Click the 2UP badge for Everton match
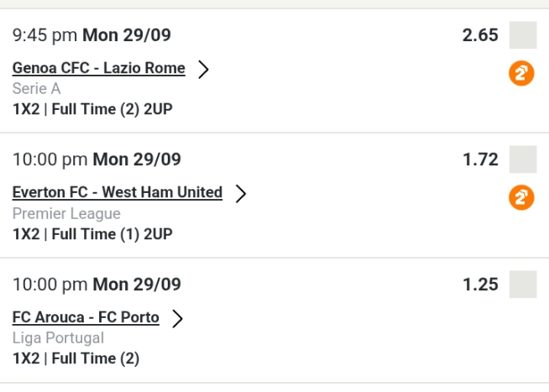This screenshot has height=392, width=549. click(x=521, y=198)
